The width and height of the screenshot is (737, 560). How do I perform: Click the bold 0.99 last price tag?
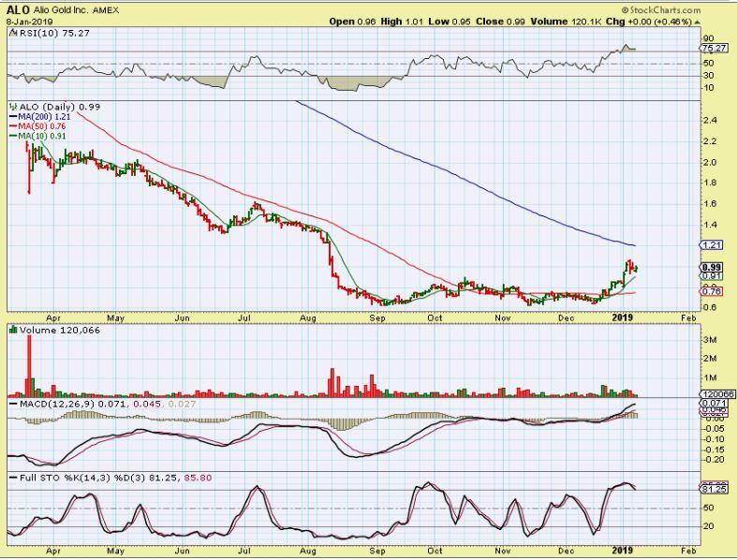[x=712, y=267]
